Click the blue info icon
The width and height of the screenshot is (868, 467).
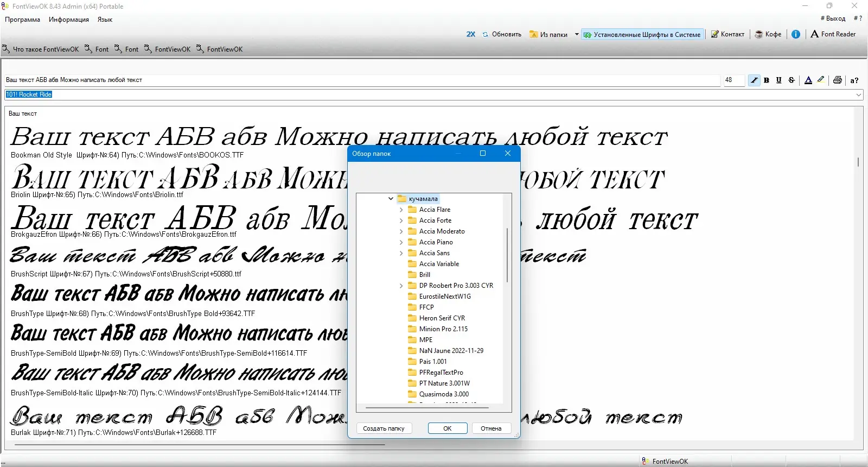coord(796,34)
